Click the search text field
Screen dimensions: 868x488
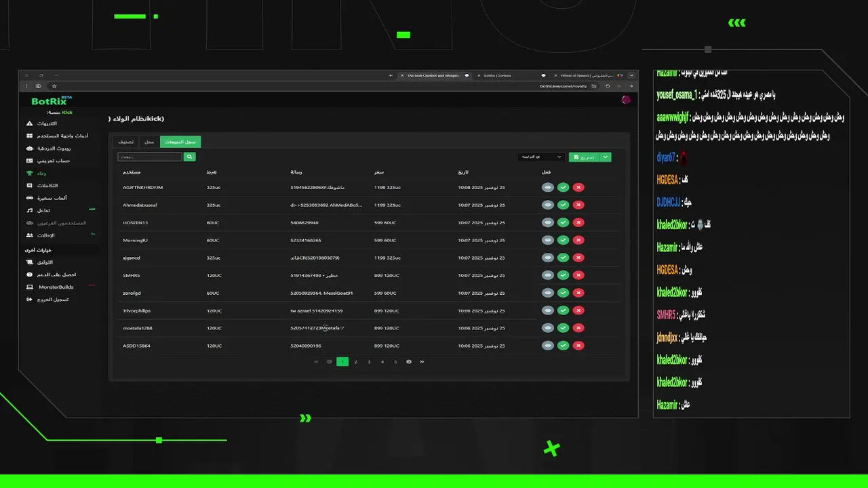(x=150, y=157)
